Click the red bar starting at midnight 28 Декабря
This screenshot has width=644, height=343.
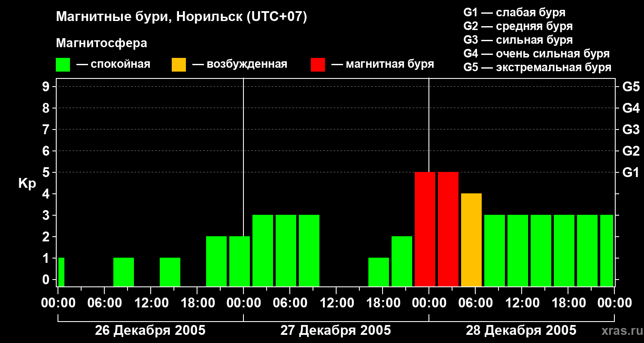point(448,229)
